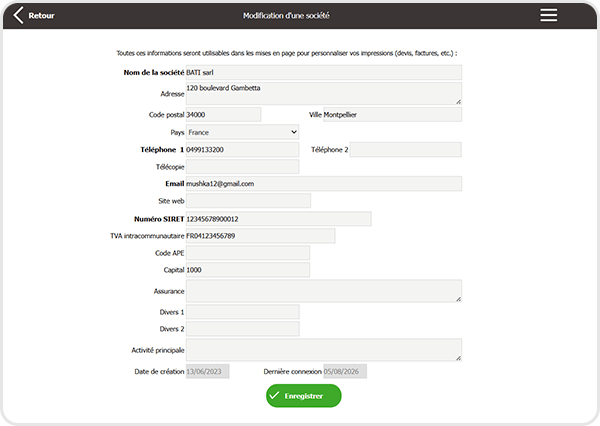The image size is (600, 426).
Task: Select the Ville input with Montpellier
Action: coord(393,114)
